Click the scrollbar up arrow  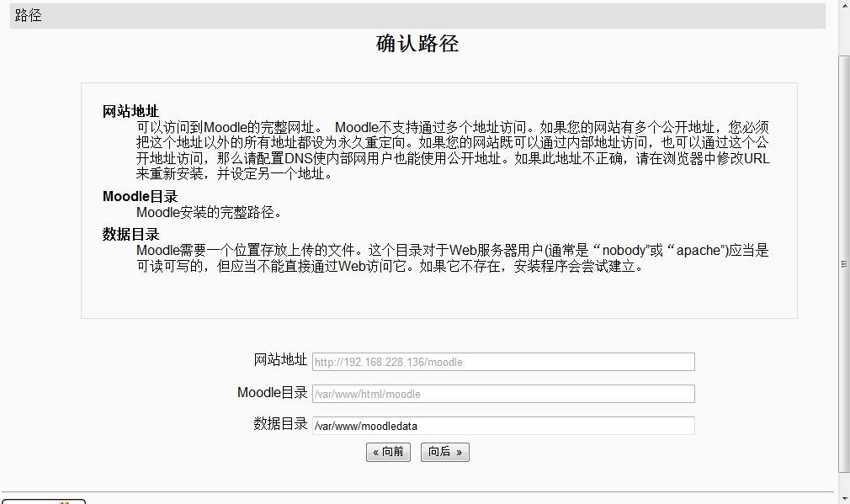point(844,8)
